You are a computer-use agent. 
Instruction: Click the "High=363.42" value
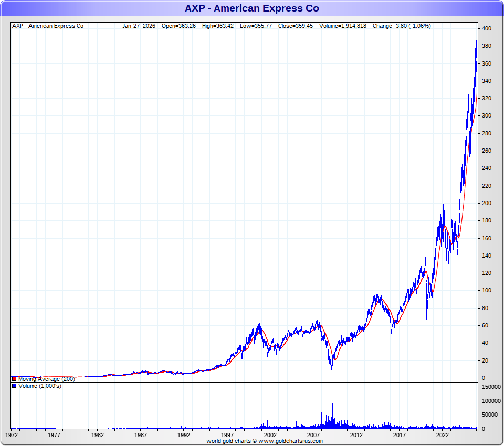click(218, 26)
